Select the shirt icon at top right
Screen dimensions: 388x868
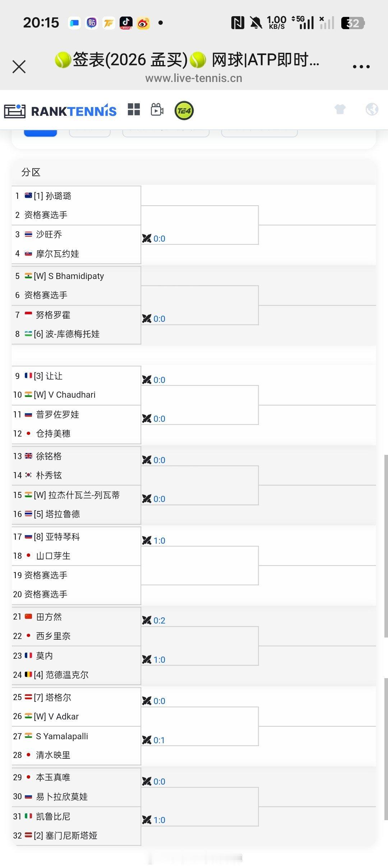(340, 109)
